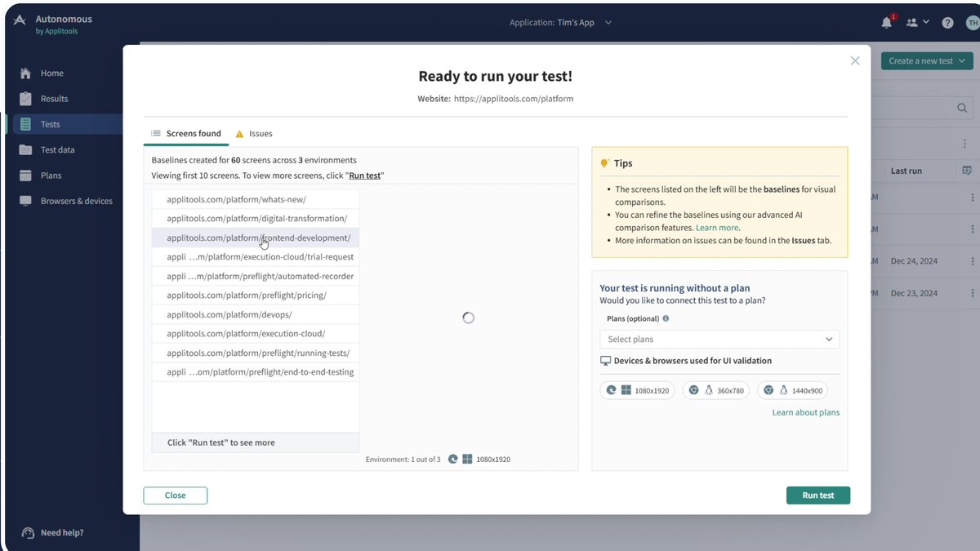The width and height of the screenshot is (980, 551).
Task: Select the applitools.com/platform/preflight/pricing/ screen
Action: (256, 295)
